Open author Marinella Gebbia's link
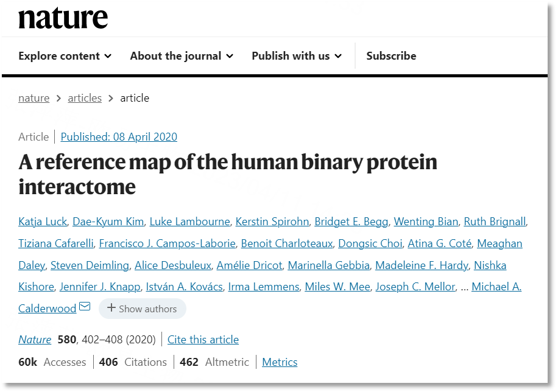 [x=329, y=265]
